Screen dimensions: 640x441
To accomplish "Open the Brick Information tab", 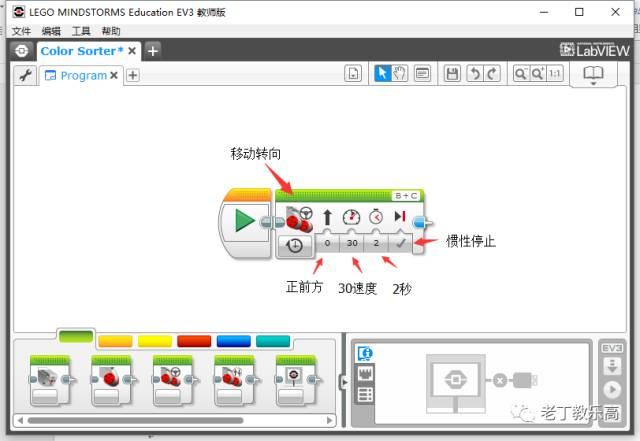I will (x=365, y=353).
